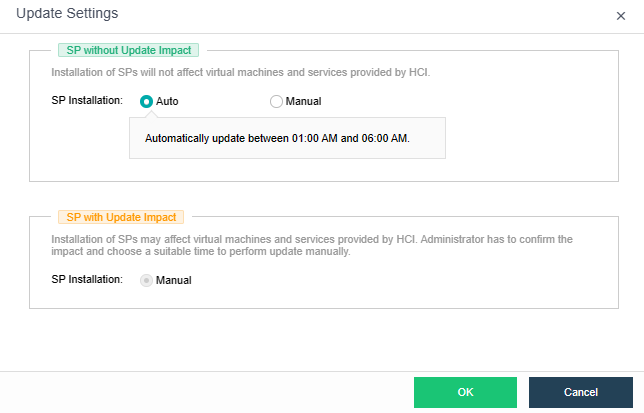
Task: Click the automatic update time info box
Action: pos(287,138)
